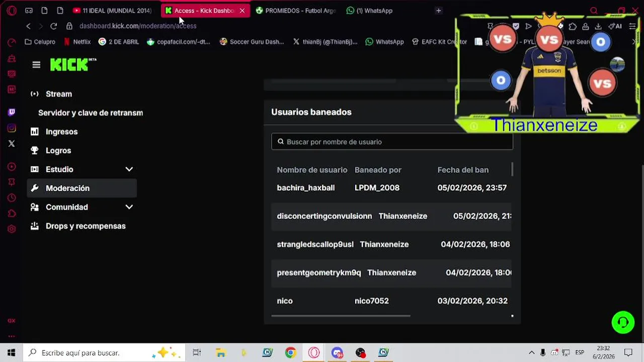Image resolution: width=644 pixels, height=362 pixels.
Task: Open the 2 DE ABRIL bookmark
Action: pos(119,42)
